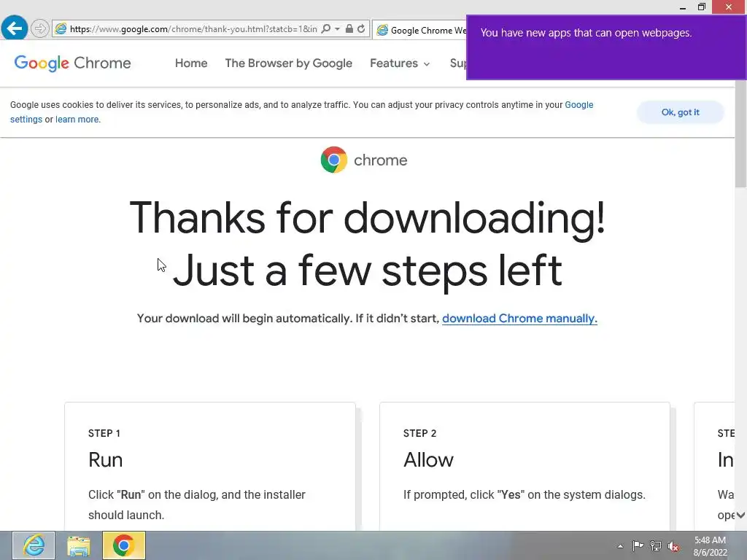Click the centered chrome logo icon
This screenshot has width=747, height=560.
pyautogui.click(x=334, y=160)
